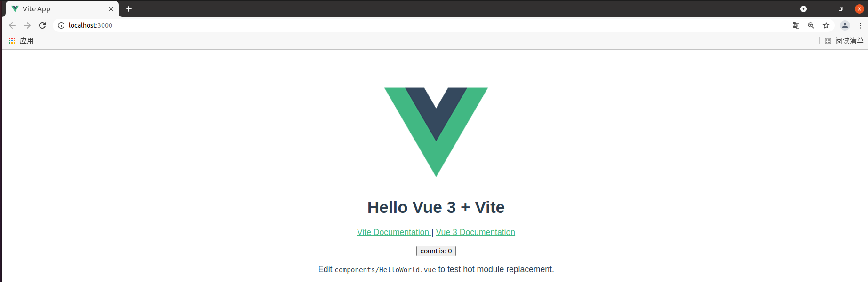Screen dimensions: 868x282
Task: Go forward with the forward arrow
Action: pos(27,25)
